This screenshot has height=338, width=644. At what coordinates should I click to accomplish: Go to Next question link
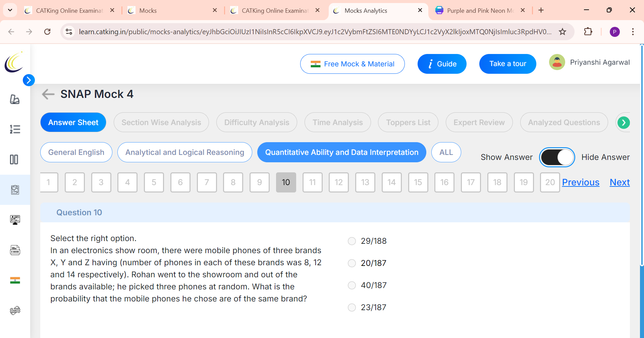[620, 182]
